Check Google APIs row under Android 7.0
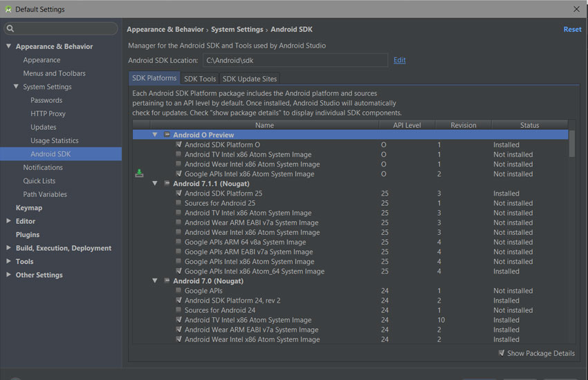This screenshot has height=380, width=588. tap(179, 290)
